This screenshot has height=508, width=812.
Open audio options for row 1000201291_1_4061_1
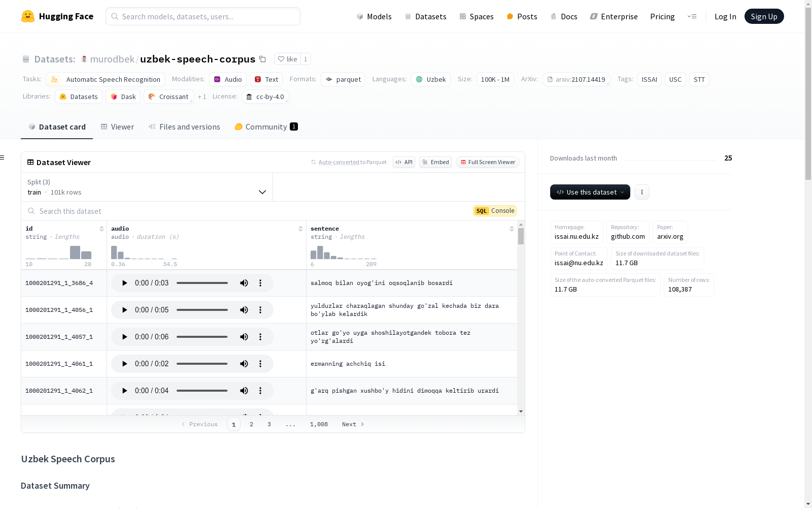260,364
